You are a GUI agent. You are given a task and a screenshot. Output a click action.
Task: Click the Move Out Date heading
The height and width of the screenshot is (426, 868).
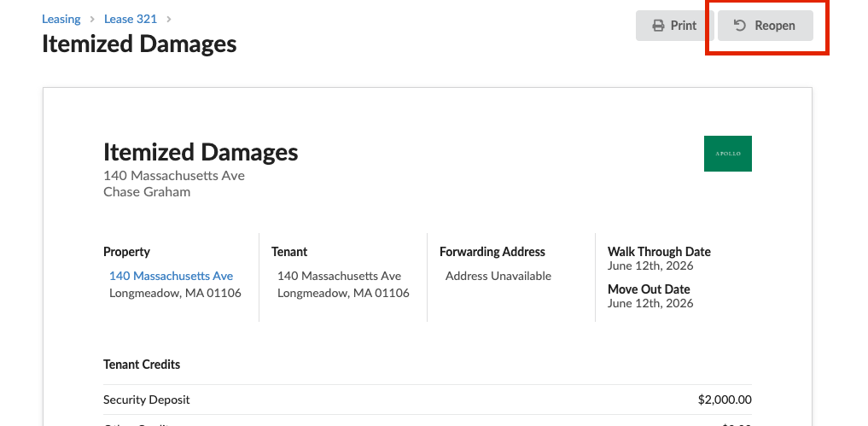pos(649,289)
